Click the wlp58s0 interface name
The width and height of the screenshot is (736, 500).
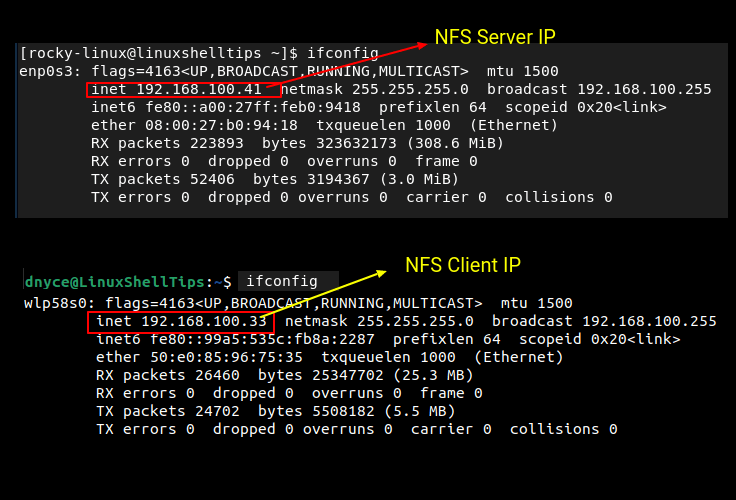coord(59,303)
